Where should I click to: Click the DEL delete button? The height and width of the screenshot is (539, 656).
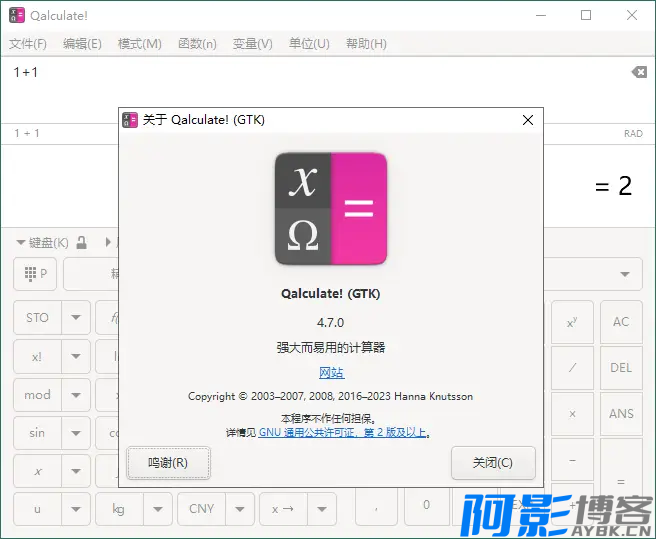[621, 368]
